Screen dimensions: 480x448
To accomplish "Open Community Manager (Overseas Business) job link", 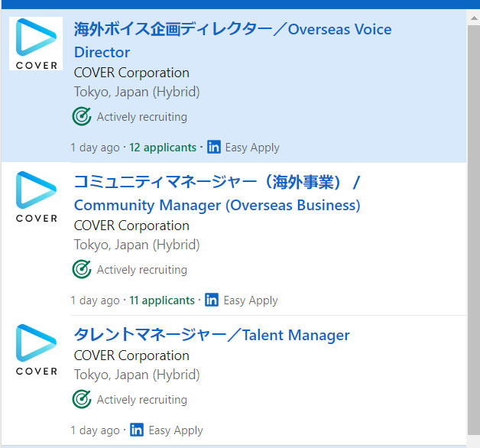I will click(x=217, y=193).
